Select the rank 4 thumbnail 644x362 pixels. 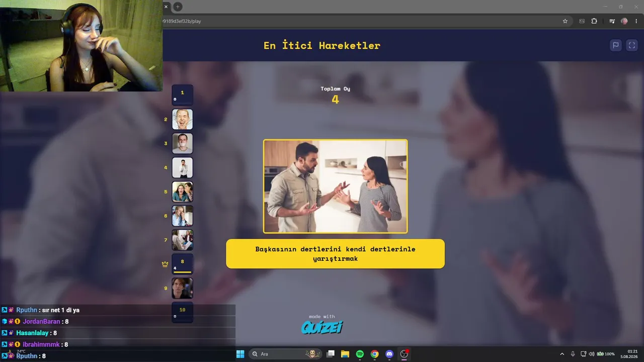pyautogui.click(x=182, y=167)
